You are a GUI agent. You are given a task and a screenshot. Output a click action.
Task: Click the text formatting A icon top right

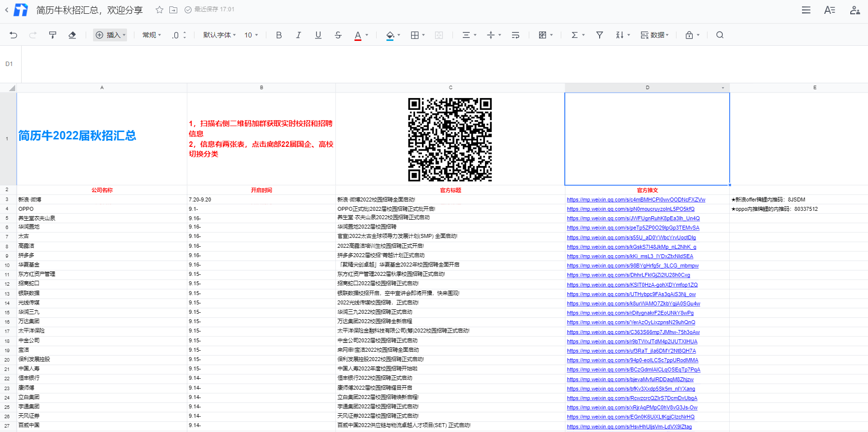pos(830,10)
